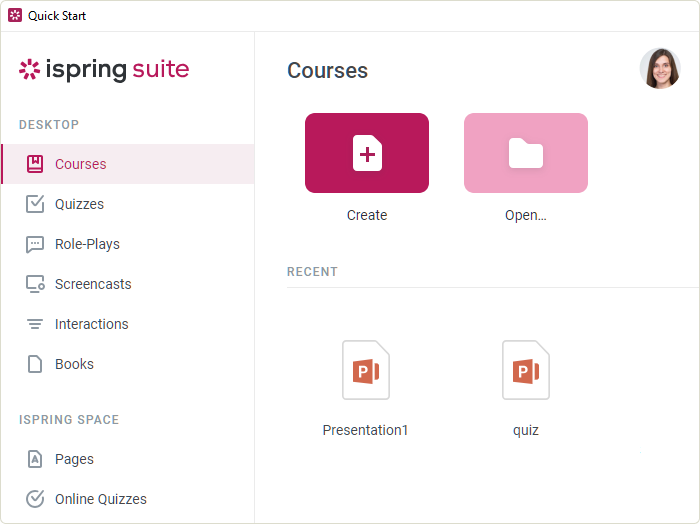Click the Open folder tile
This screenshot has width=700, height=524.
click(x=526, y=153)
